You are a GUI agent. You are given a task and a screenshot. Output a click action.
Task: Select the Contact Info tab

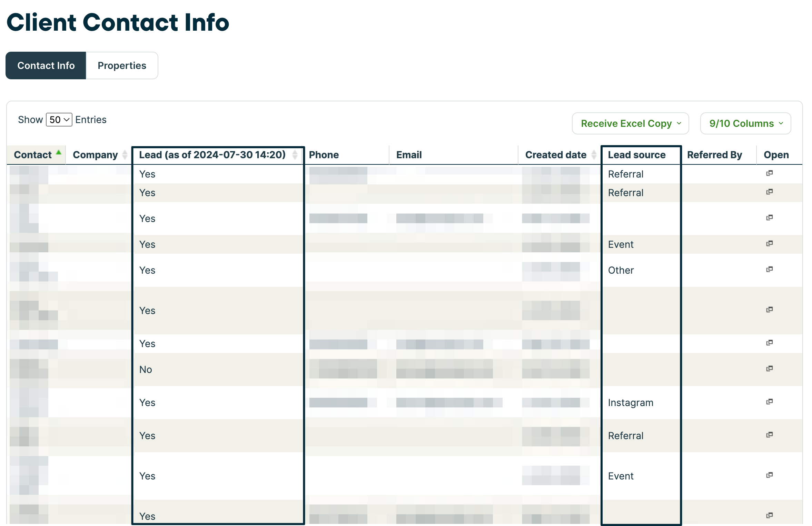point(46,65)
